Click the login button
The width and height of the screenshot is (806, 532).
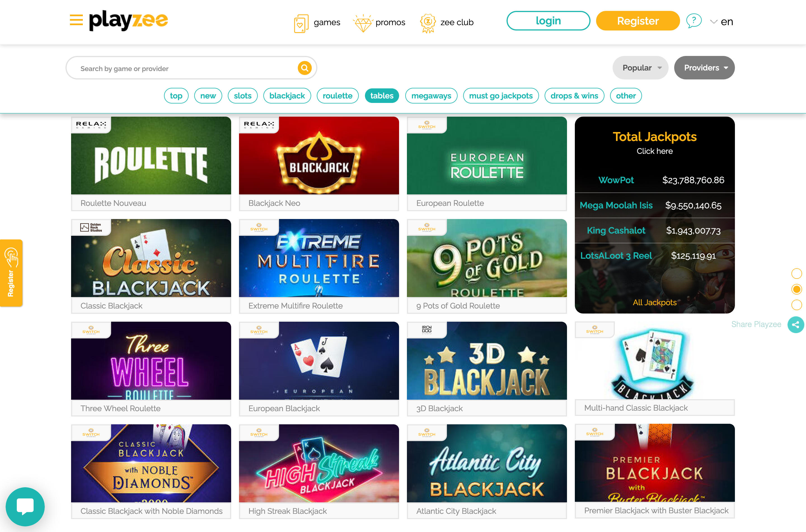tap(548, 21)
